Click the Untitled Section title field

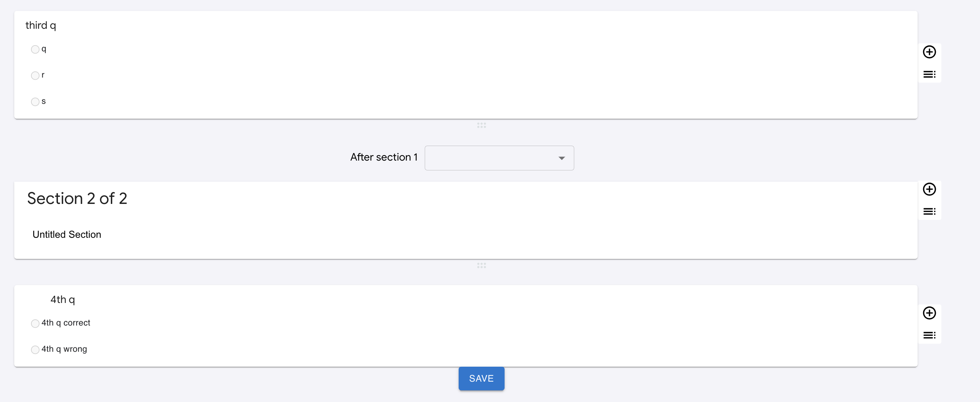point(67,234)
